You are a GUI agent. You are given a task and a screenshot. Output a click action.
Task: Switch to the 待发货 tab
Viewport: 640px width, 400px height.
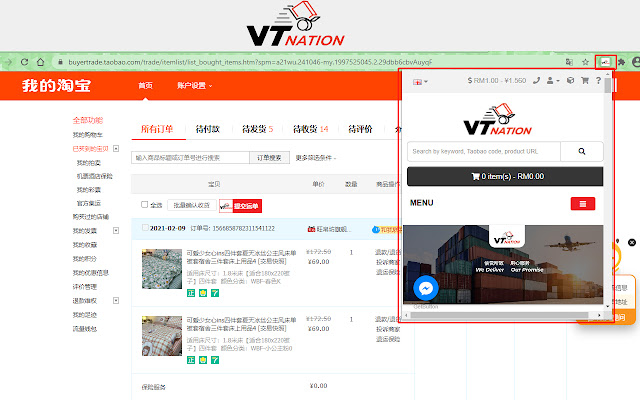[258, 129]
